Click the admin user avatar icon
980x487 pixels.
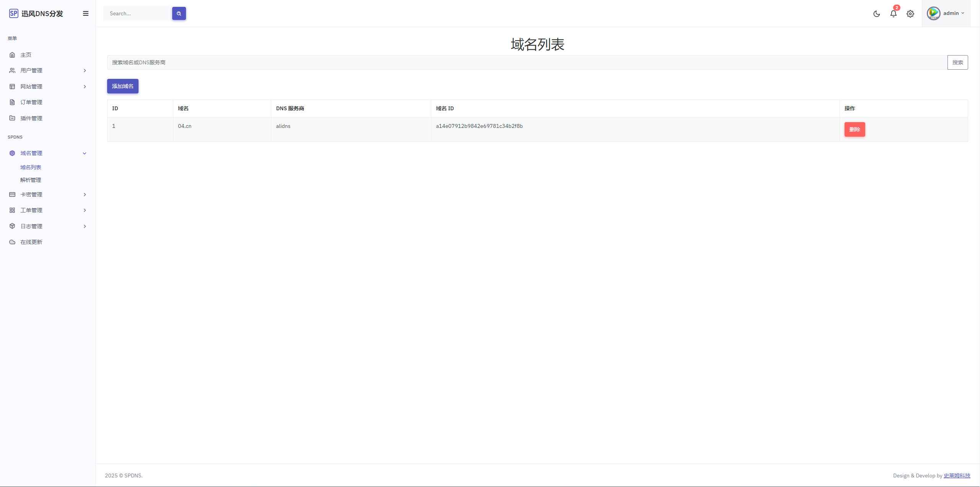click(933, 13)
